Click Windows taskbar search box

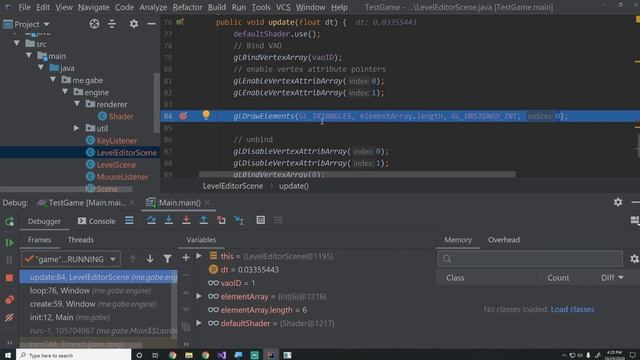74,355
